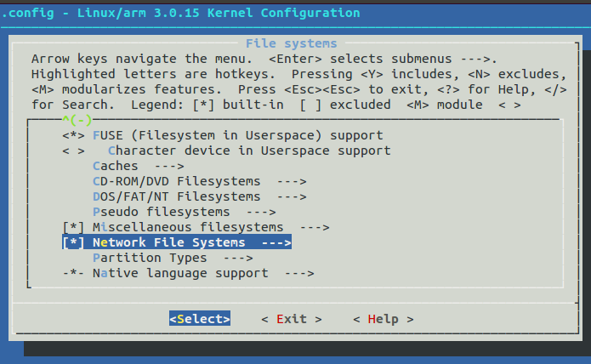Select Character device in Userspace support entry
This screenshot has height=364, width=591.
tap(249, 151)
